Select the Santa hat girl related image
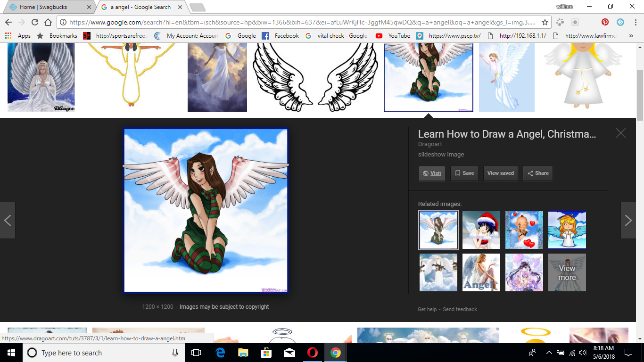The width and height of the screenshot is (644, 362). (x=481, y=230)
